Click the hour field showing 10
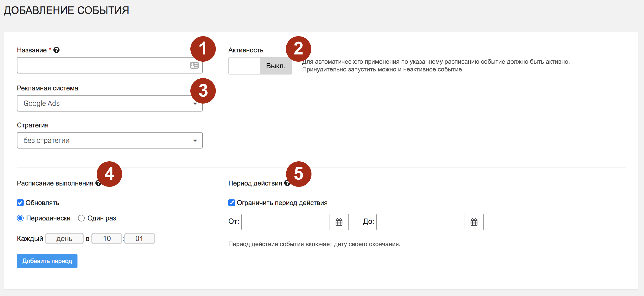The height and width of the screenshot is (296, 644). [x=107, y=238]
